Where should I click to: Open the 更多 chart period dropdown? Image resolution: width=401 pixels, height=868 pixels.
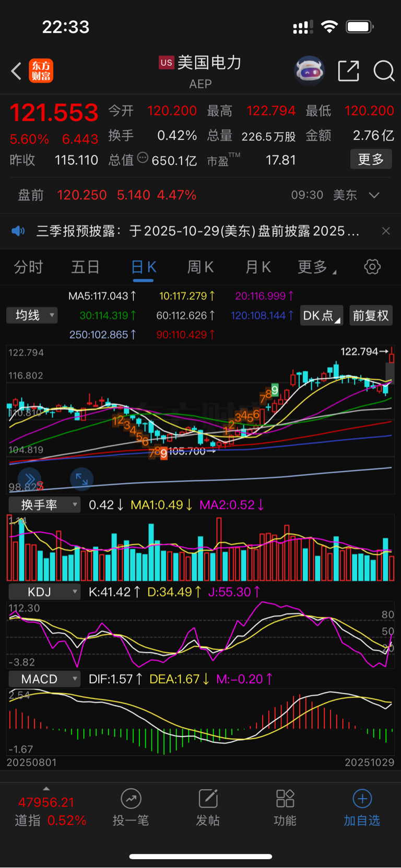click(x=317, y=267)
